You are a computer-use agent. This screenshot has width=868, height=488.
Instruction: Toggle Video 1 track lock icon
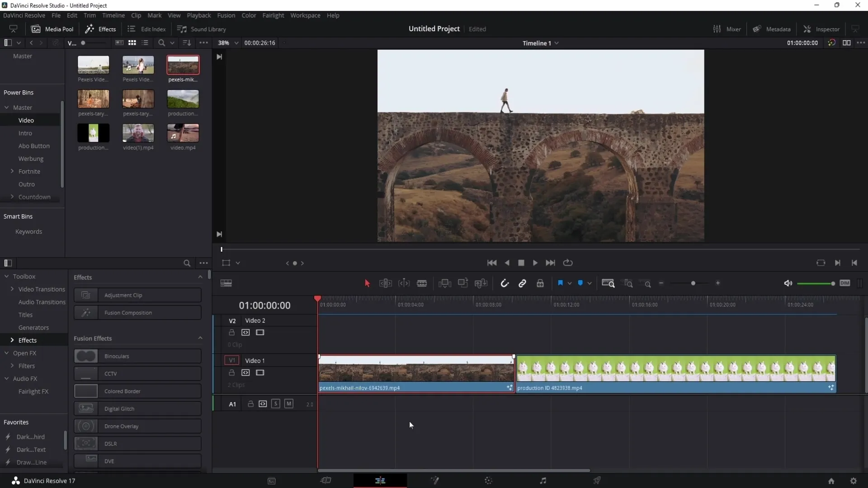coord(231,372)
